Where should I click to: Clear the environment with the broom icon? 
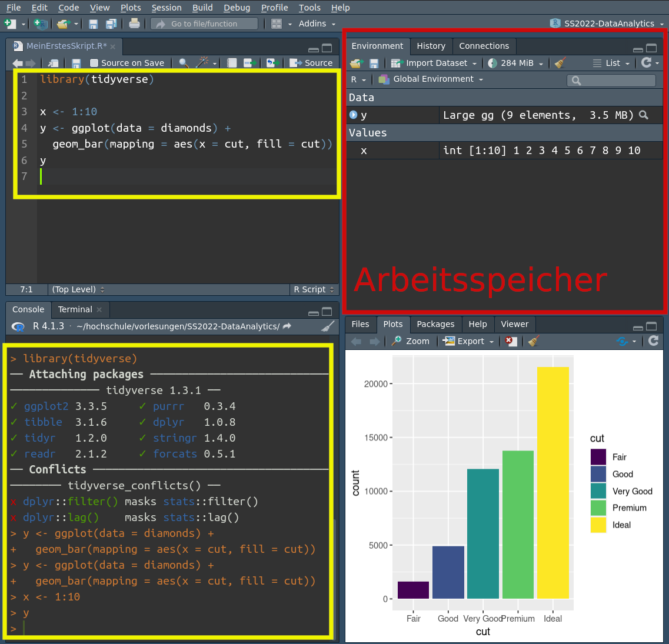point(560,63)
